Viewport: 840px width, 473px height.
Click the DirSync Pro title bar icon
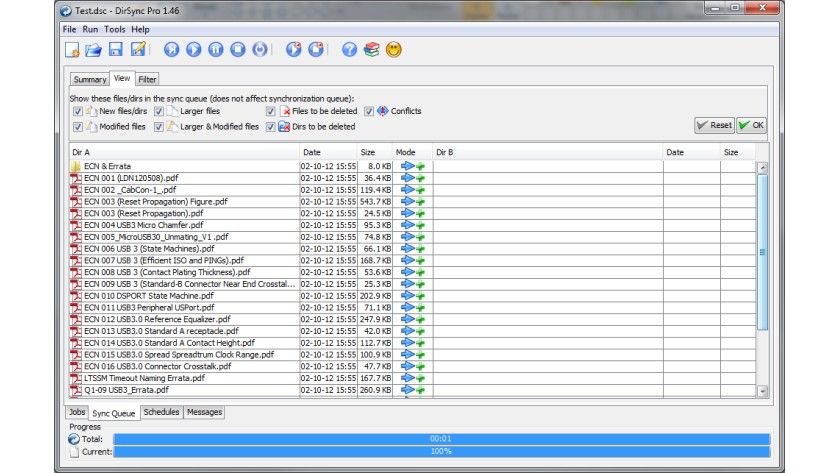point(66,11)
